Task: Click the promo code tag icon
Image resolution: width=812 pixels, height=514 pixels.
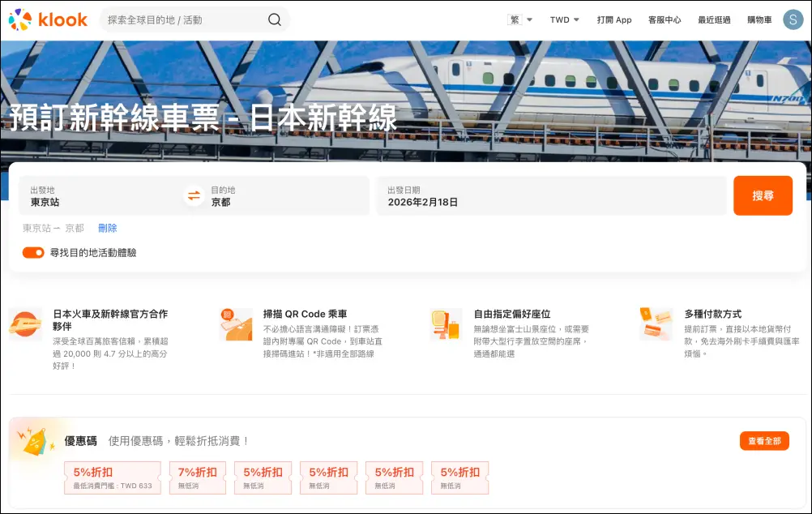Action: (36, 439)
